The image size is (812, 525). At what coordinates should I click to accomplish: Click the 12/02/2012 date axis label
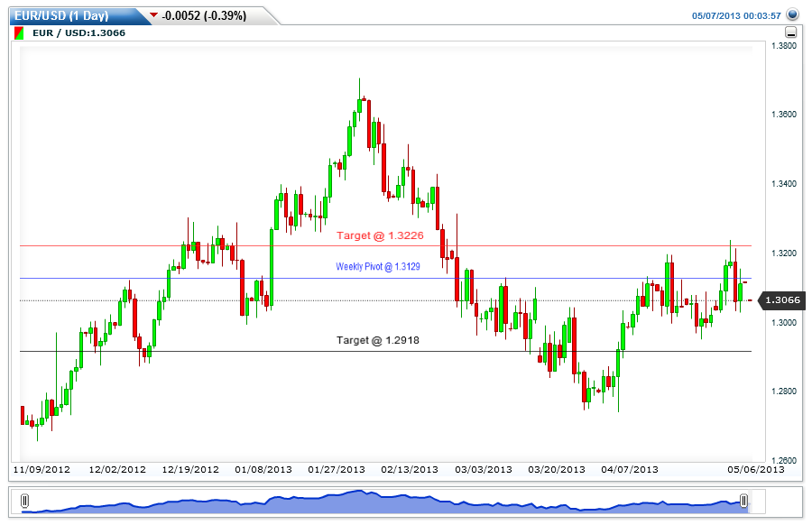pyautogui.click(x=117, y=470)
